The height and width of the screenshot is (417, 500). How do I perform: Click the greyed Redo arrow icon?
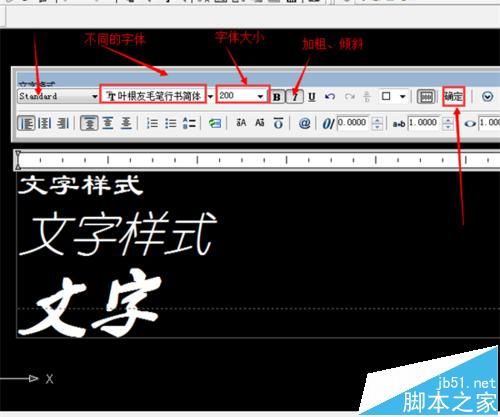tap(349, 97)
